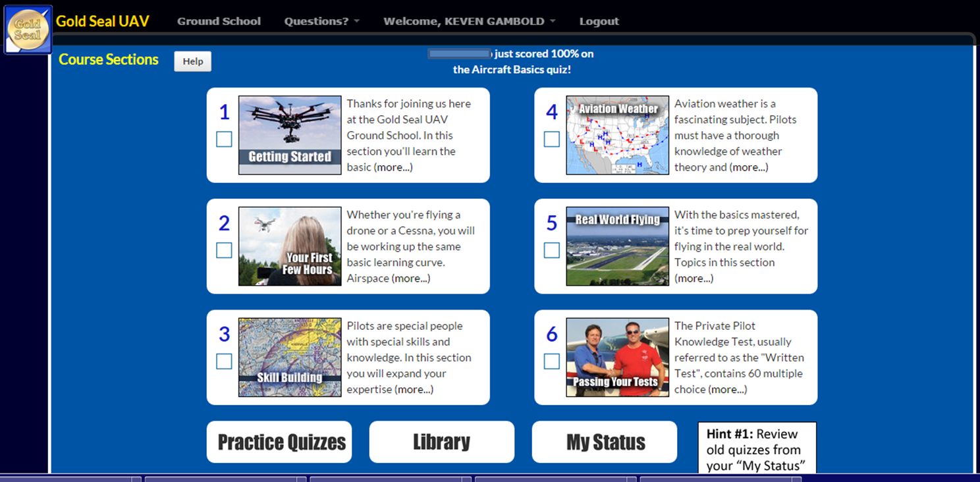Viewport: 980px width, 482px height.
Task: Open the Your First Few Hours image
Action: [289, 246]
